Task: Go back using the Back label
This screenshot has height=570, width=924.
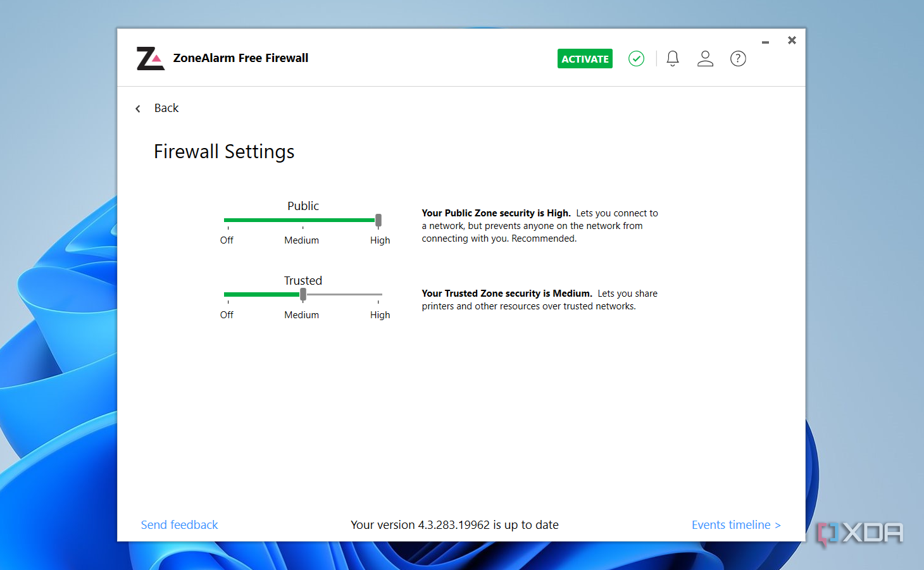Action: click(166, 108)
